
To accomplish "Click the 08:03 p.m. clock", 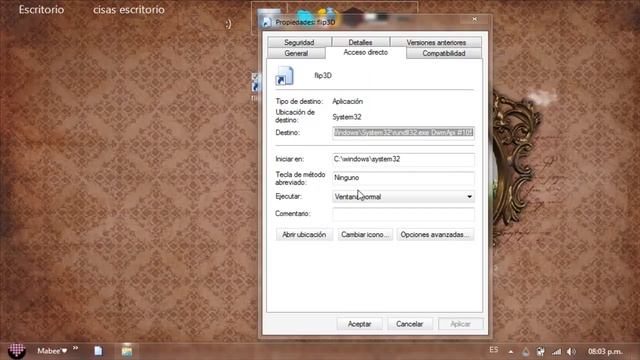I will pos(605,351).
